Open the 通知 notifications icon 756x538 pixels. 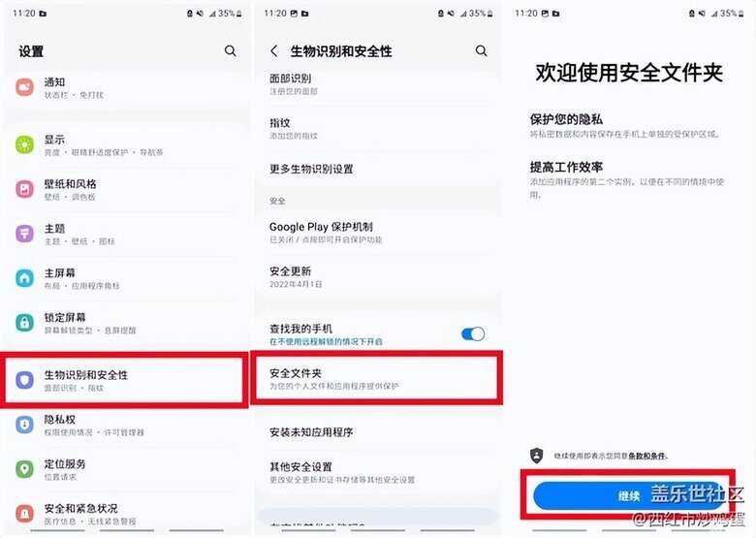pyautogui.click(x=24, y=88)
